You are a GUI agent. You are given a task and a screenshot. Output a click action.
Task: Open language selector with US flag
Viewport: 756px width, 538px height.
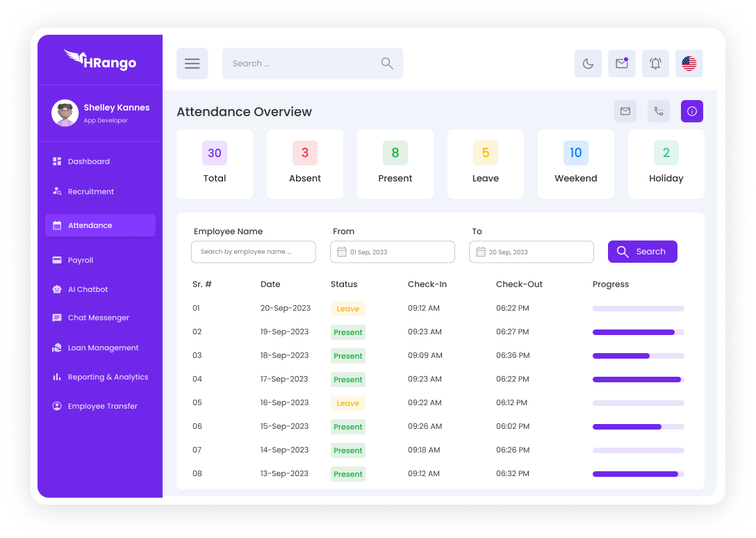tap(689, 64)
